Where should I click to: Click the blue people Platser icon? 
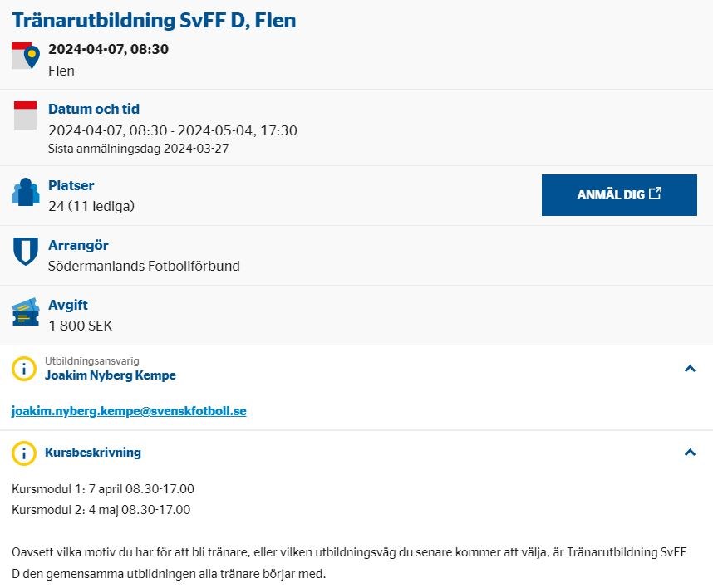[x=26, y=192]
